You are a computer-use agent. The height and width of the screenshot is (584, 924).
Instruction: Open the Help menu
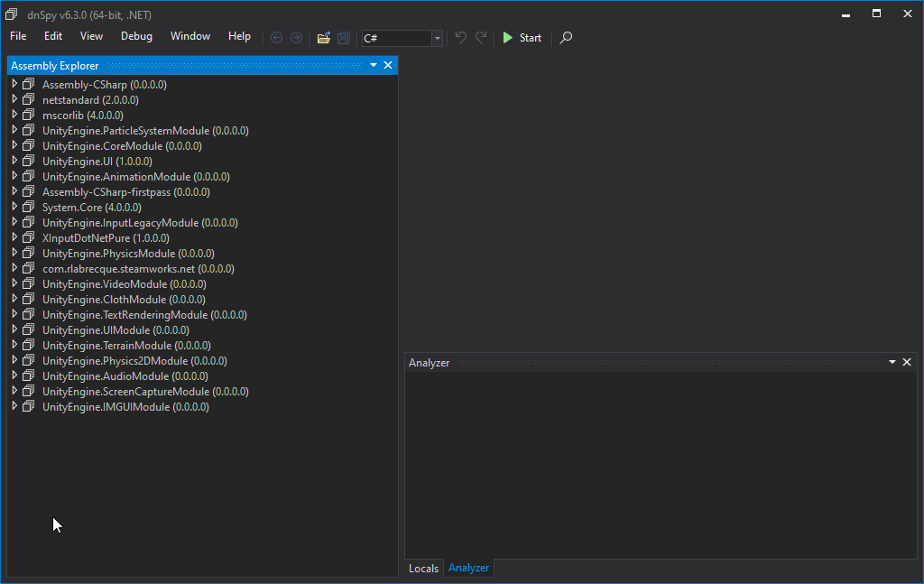pyautogui.click(x=239, y=36)
